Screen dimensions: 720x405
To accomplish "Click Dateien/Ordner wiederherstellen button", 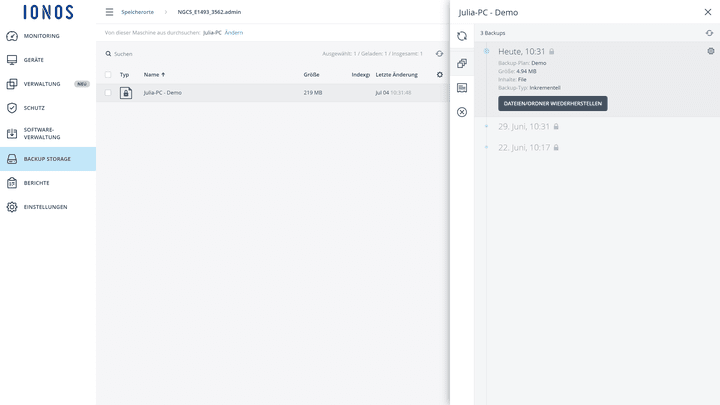I will [x=552, y=103].
